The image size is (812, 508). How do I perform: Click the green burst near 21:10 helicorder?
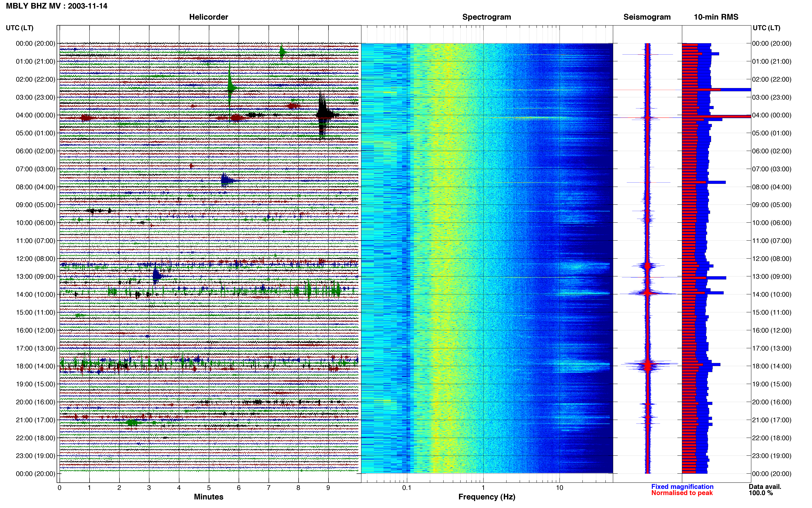132,422
